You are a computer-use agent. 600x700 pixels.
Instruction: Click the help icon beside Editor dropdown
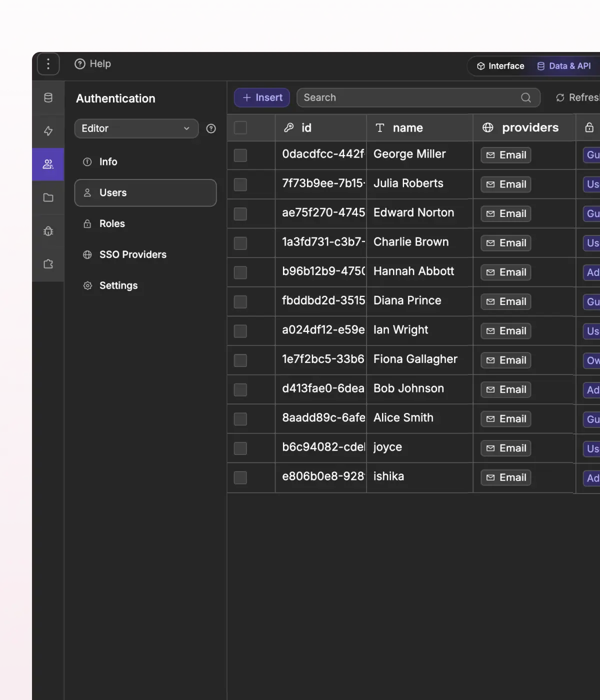pyautogui.click(x=211, y=128)
